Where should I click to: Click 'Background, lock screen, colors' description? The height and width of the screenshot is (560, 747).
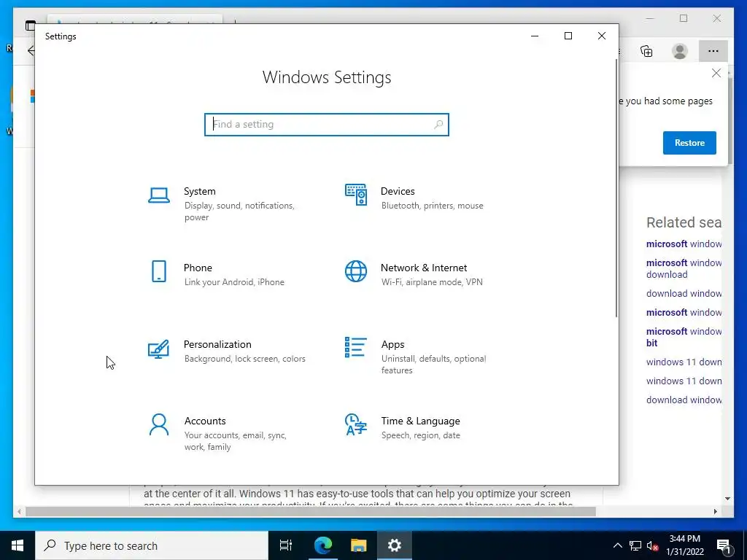pos(244,359)
